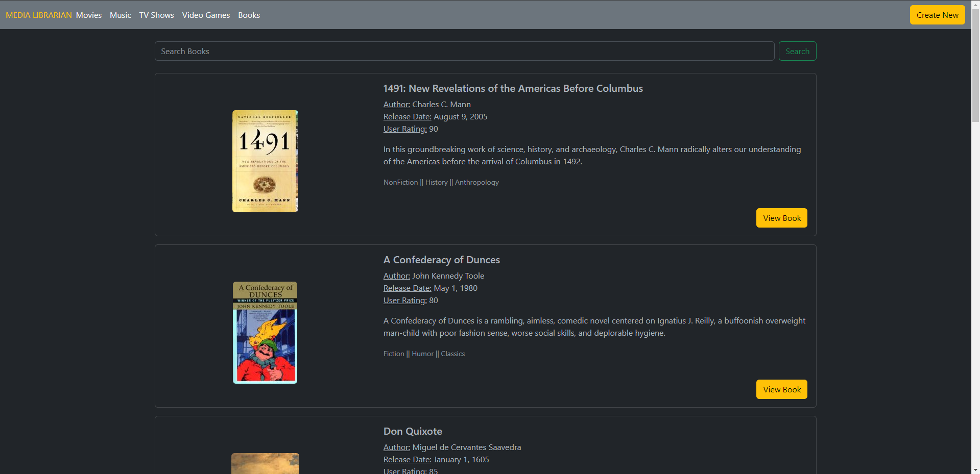This screenshot has height=474, width=980.
Task: Switch to the Books section
Action: click(x=249, y=15)
